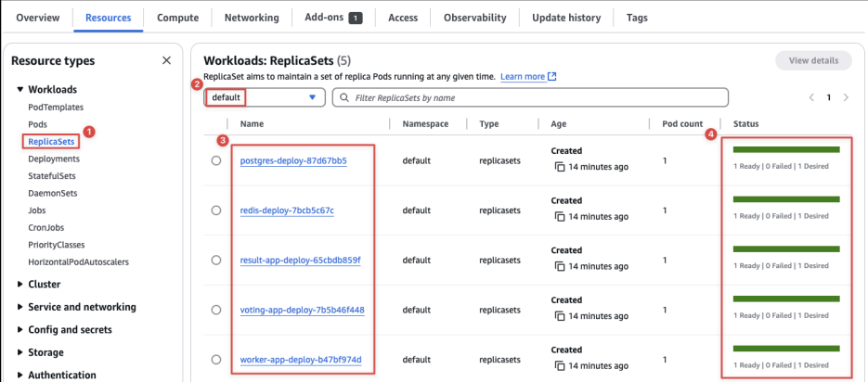Select the voting-app-deploy-7b5b46f448 radio button
This screenshot has height=382, width=868.
coord(216,310)
